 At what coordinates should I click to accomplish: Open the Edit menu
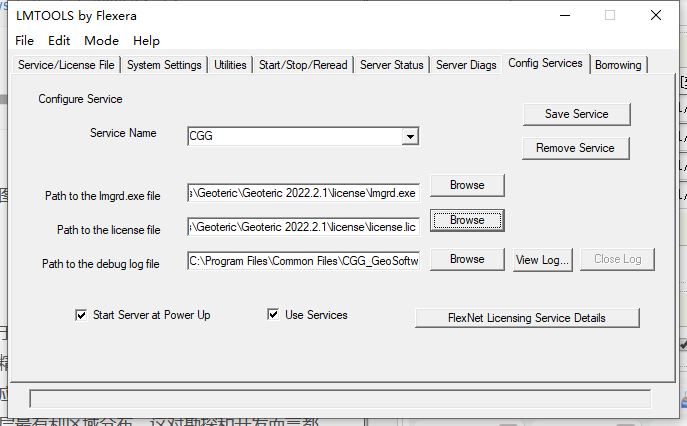point(59,41)
